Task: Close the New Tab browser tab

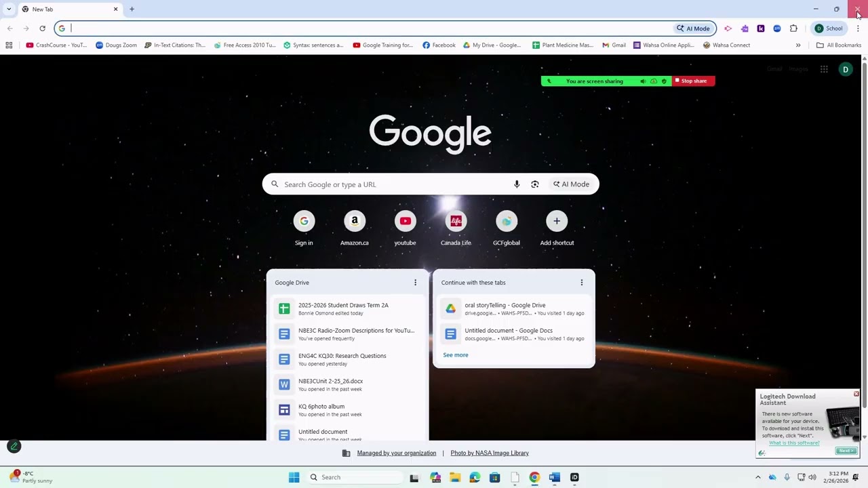Action: [x=115, y=9]
